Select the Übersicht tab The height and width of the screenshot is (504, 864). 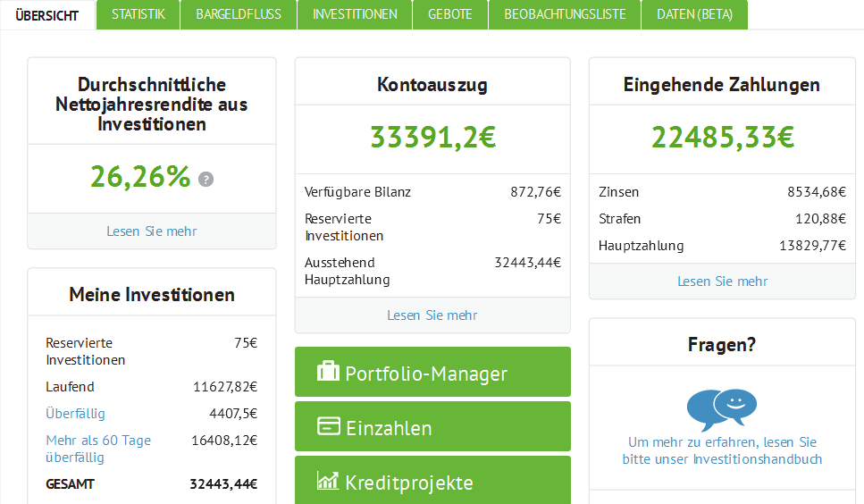47,15
